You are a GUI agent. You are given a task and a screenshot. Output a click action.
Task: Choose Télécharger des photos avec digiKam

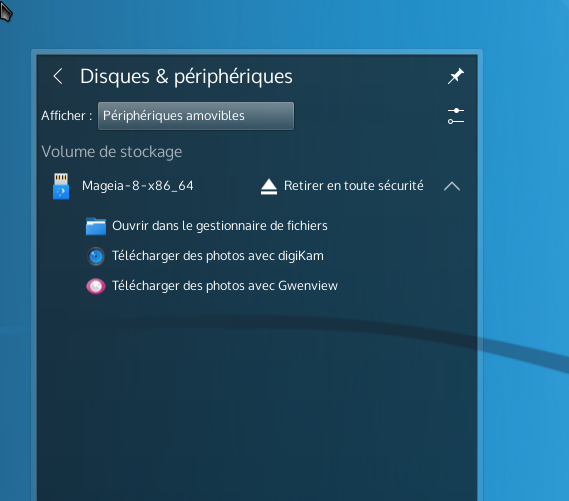[x=218, y=256]
